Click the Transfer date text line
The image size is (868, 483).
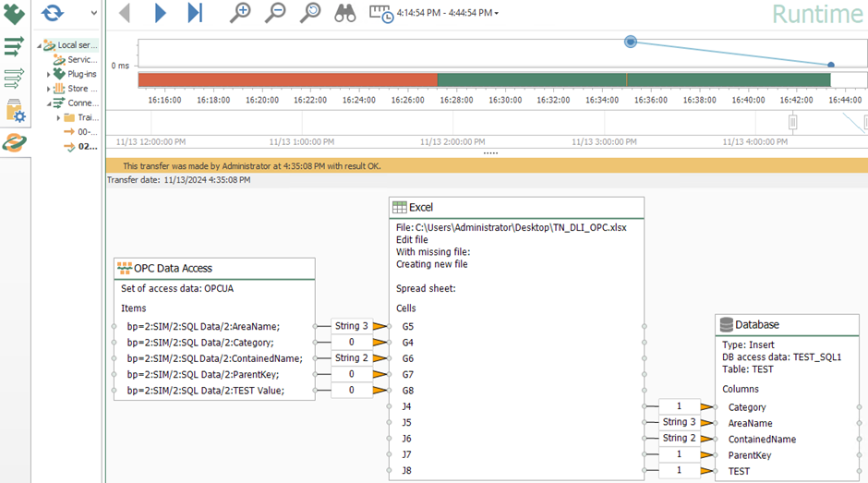(x=179, y=180)
